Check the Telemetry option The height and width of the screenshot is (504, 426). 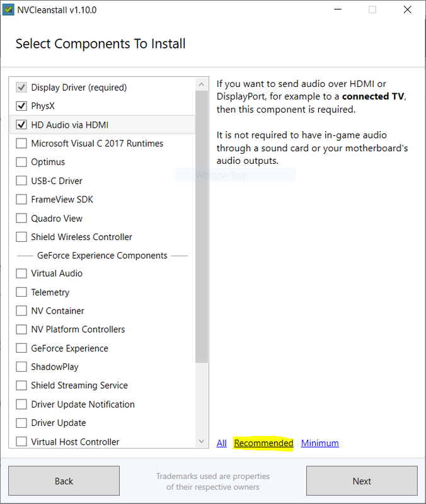coord(21,292)
